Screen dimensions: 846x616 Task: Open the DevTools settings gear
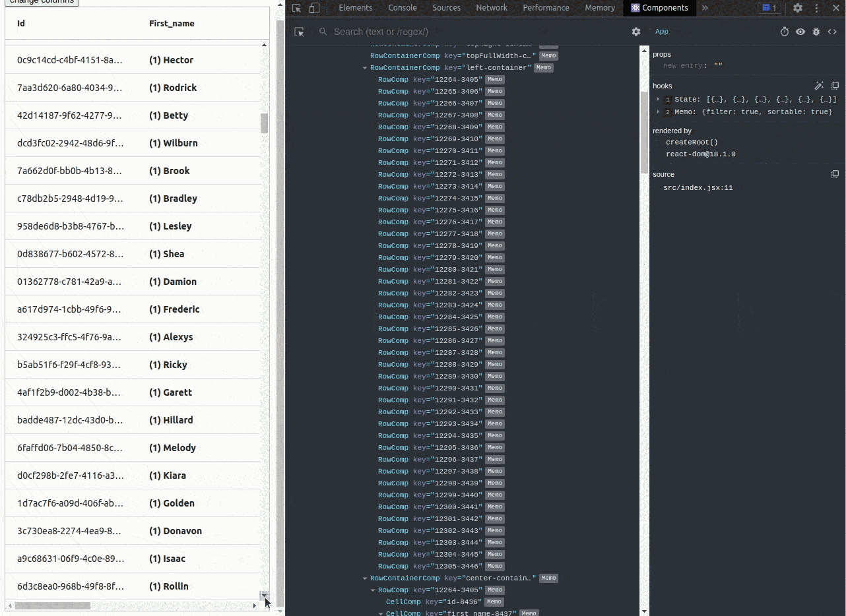[x=798, y=8]
